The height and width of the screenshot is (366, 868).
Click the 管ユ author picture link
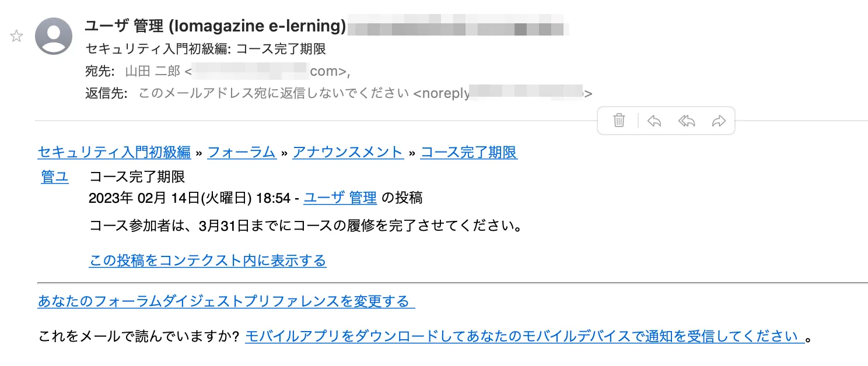tap(55, 177)
